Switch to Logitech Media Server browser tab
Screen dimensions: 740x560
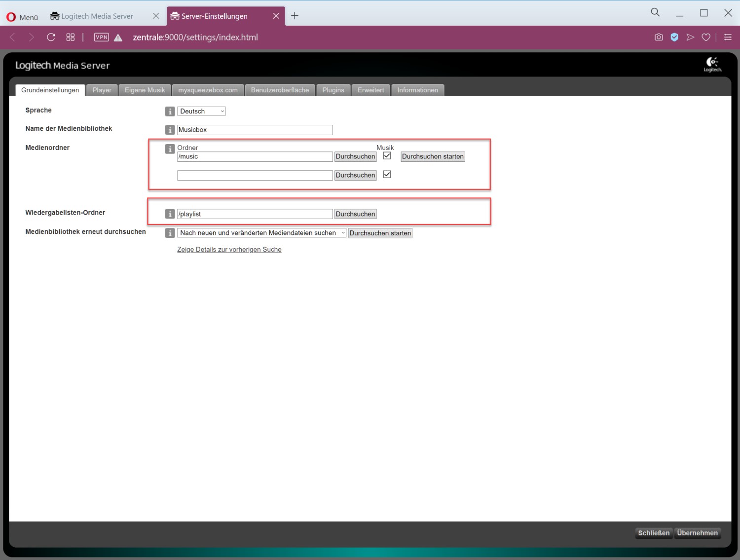point(97,16)
